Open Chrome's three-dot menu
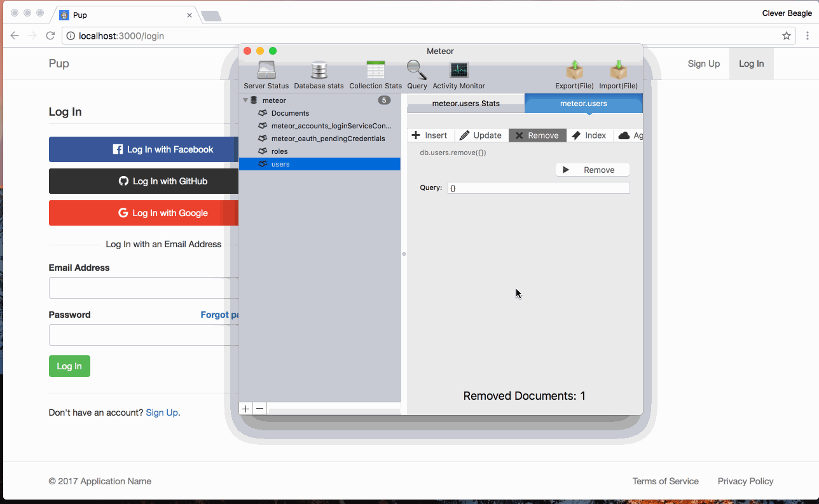This screenshot has width=819, height=504. [x=808, y=36]
